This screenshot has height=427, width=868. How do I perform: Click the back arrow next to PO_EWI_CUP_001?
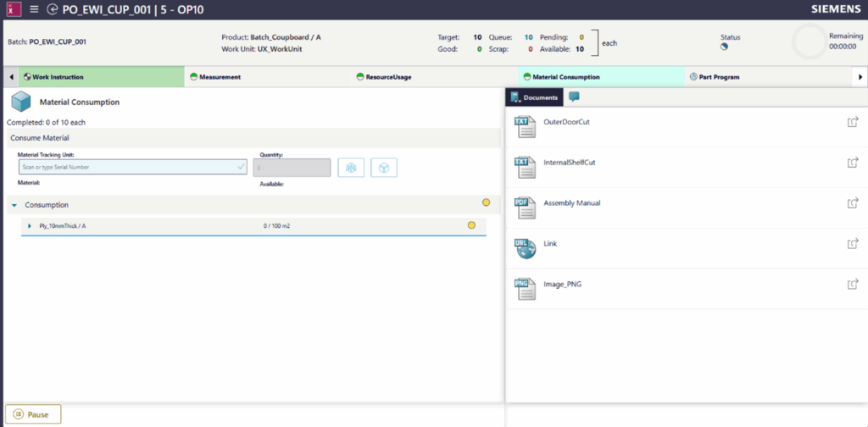53,9
